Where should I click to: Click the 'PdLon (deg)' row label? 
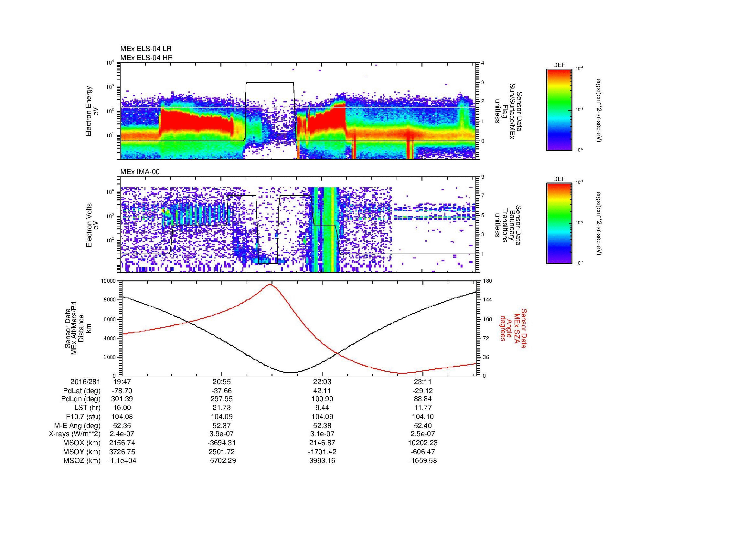click(x=82, y=399)
